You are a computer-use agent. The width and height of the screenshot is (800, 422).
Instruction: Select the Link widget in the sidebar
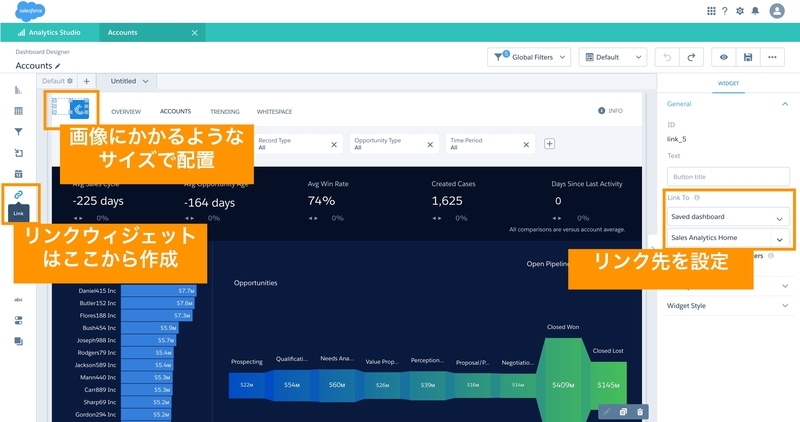18,194
